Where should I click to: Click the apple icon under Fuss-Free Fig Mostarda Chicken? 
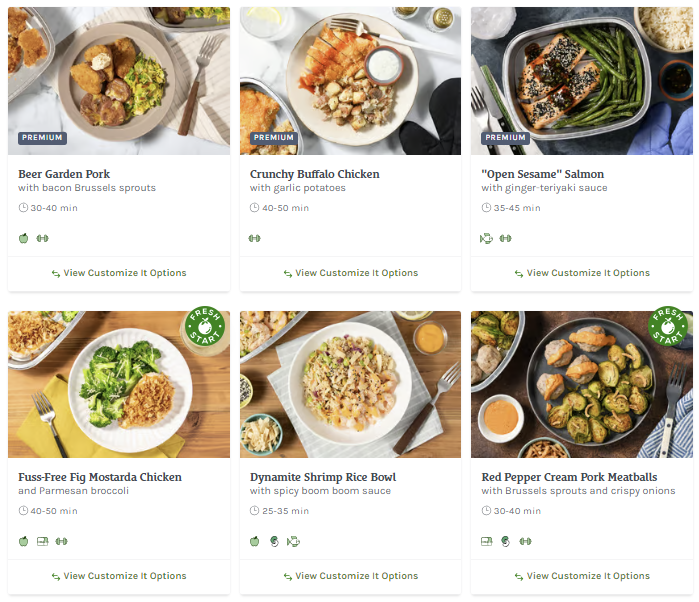[x=23, y=541]
